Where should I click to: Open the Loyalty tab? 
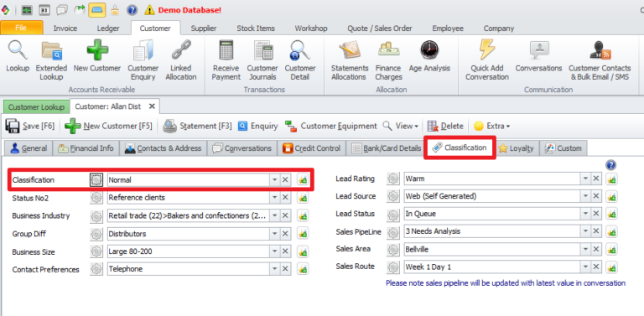click(x=517, y=148)
